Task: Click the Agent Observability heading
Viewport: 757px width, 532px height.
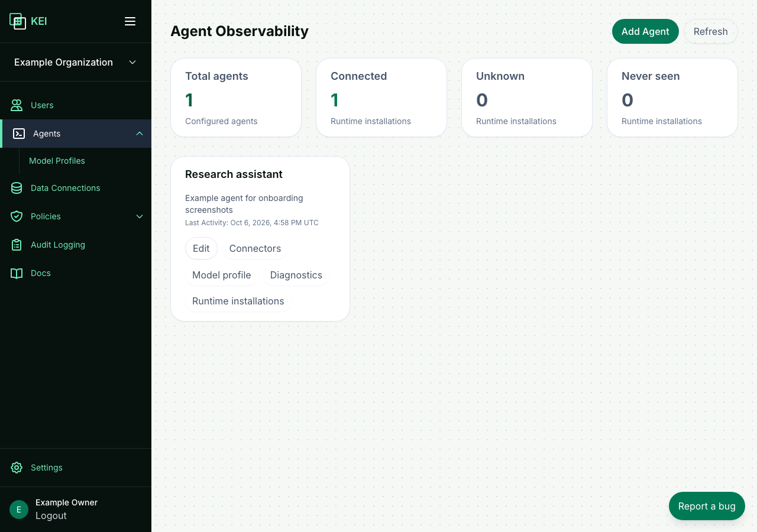Action: coord(240,31)
